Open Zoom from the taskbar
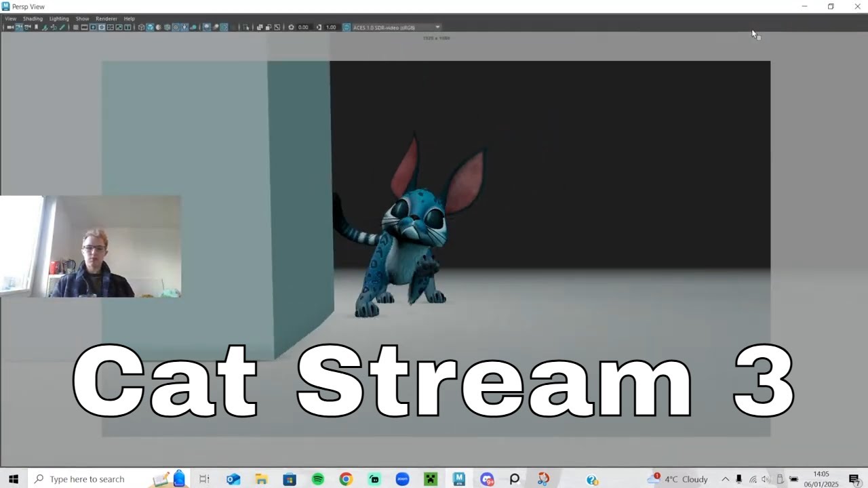Screen dimensions: 868x488 coord(402,479)
